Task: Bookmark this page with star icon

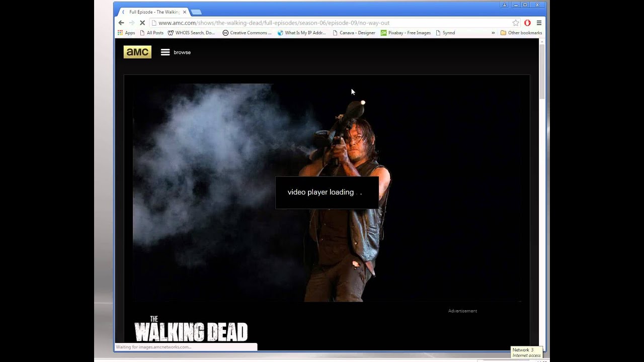Action: tap(516, 23)
